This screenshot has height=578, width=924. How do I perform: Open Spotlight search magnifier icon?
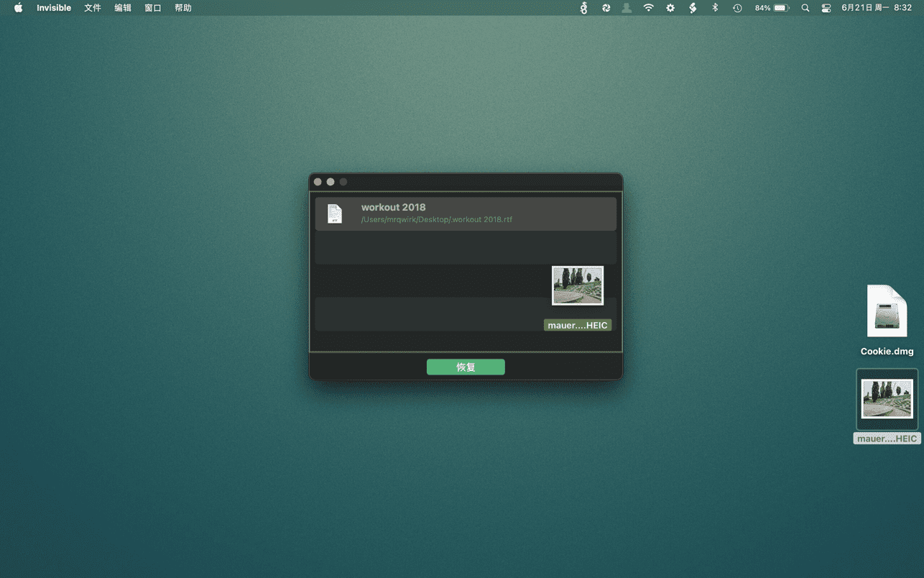point(805,8)
